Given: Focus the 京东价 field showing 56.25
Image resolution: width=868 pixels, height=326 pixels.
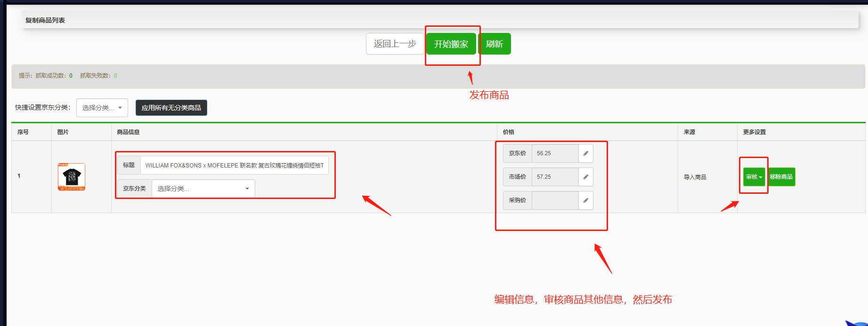Looking at the screenshot, I should pyautogui.click(x=555, y=153).
